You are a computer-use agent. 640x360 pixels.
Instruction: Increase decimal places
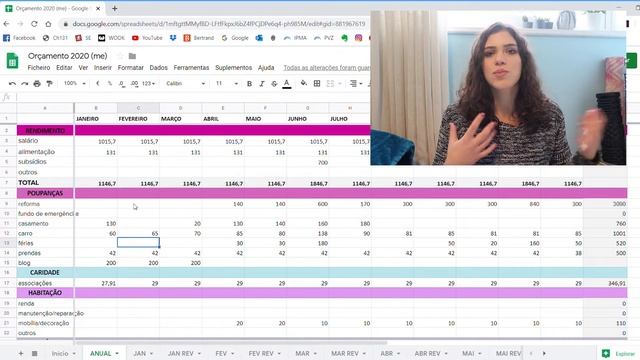click(134, 84)
